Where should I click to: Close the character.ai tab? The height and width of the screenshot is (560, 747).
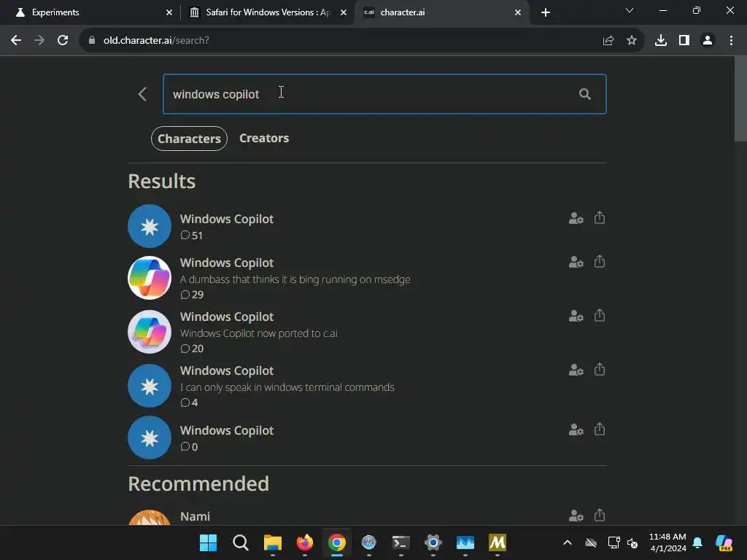(518, 12)
